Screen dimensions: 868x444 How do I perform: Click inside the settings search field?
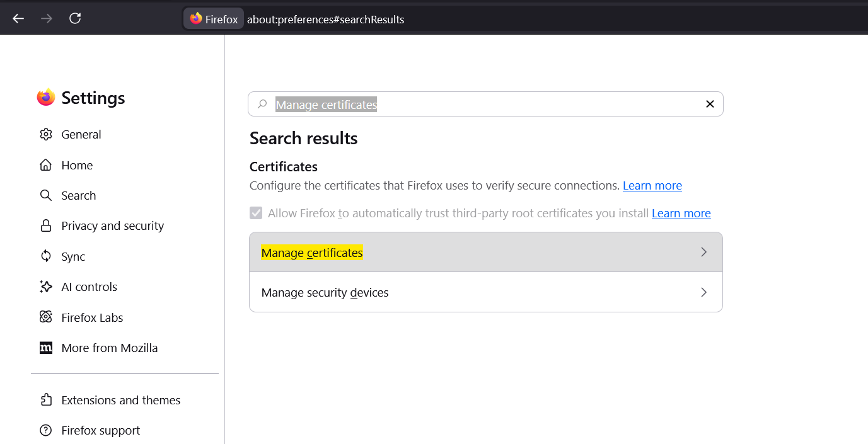485,104
